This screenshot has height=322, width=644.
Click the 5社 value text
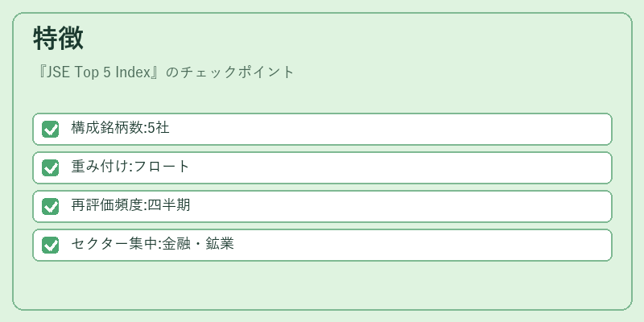[158, 128]
